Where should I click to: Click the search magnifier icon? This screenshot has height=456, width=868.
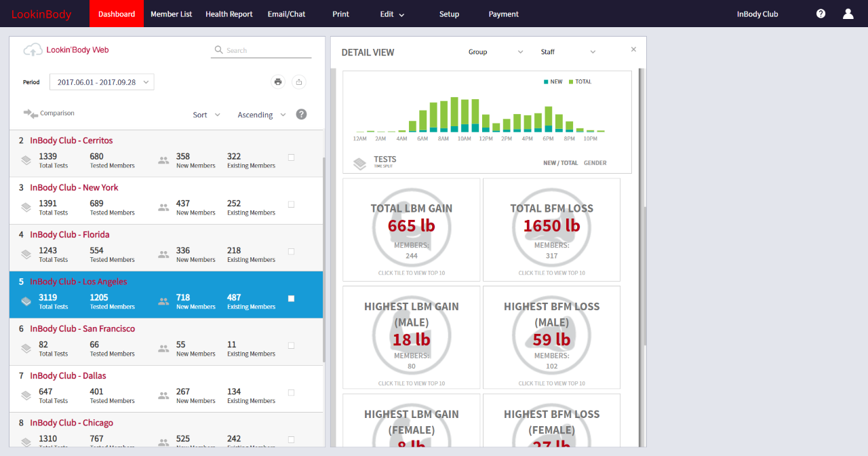pos(218,50)
